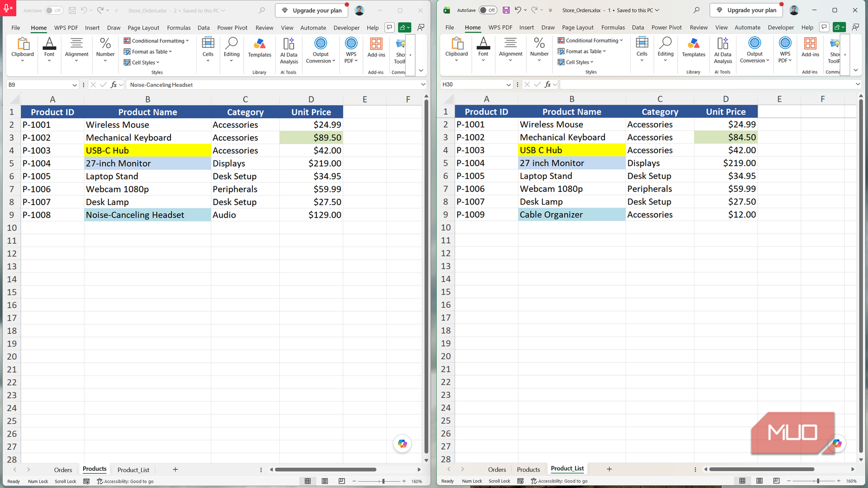Open Alignment group in right window

(x=511, y=49)
